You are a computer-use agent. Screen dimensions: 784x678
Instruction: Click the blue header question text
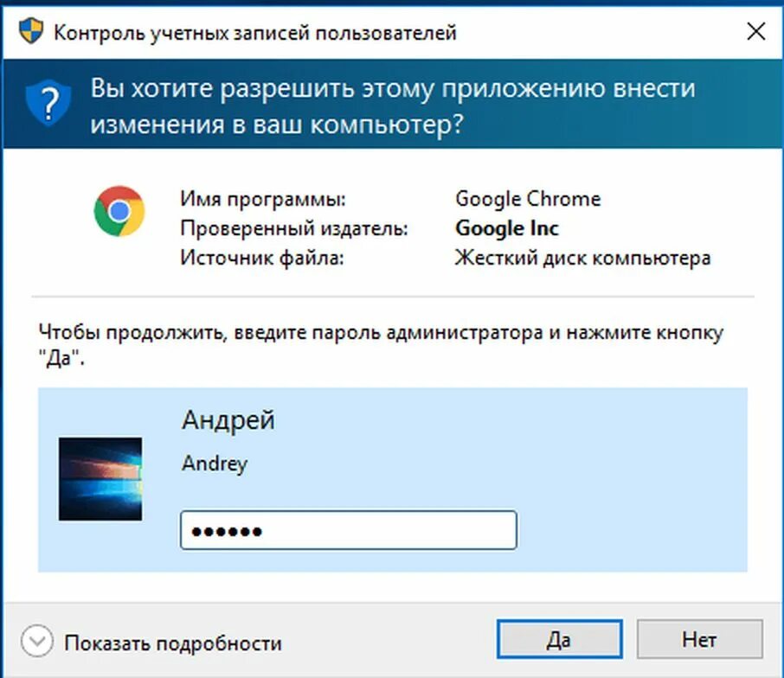(x=393, y=106)
